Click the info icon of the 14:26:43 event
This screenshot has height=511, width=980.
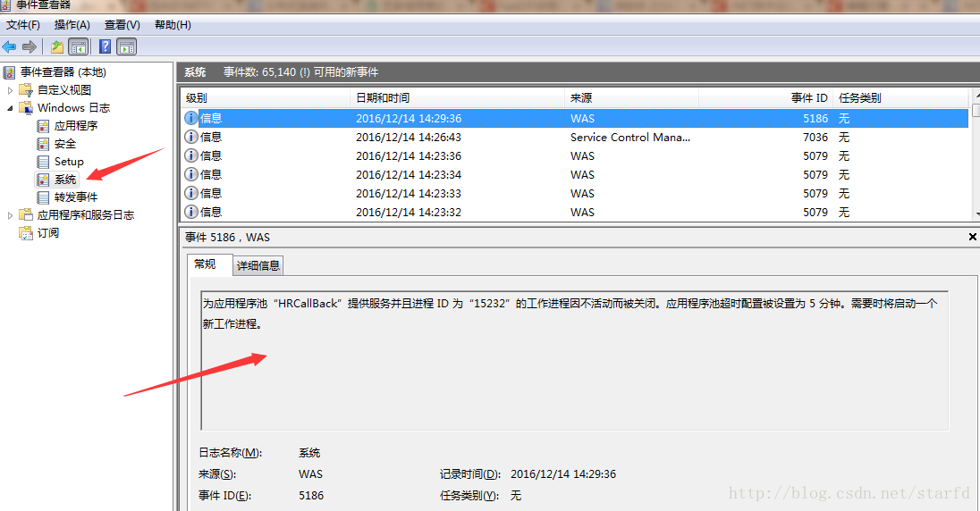point(191,137)
